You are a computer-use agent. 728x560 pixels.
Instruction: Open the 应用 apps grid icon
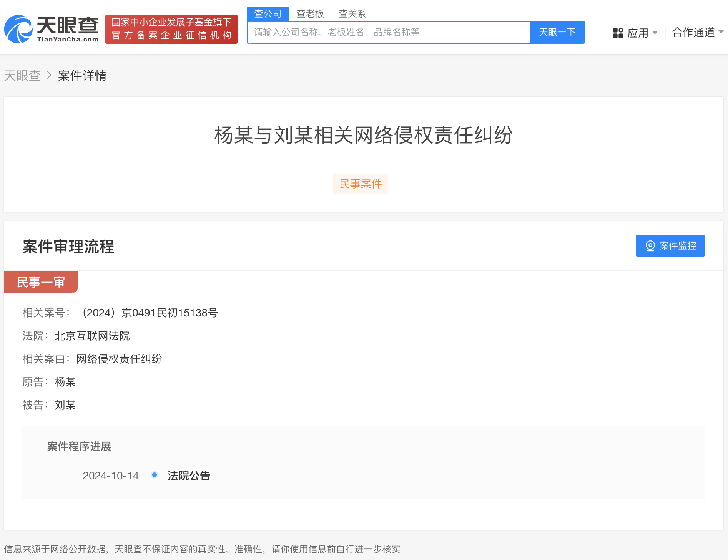click(618, 33)
